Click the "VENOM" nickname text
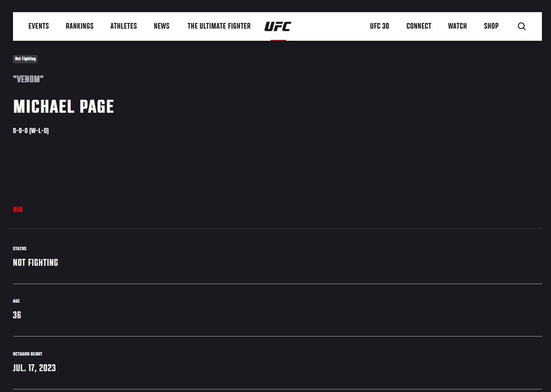Viewport: 551px width, 392px height. pos(28,79)
